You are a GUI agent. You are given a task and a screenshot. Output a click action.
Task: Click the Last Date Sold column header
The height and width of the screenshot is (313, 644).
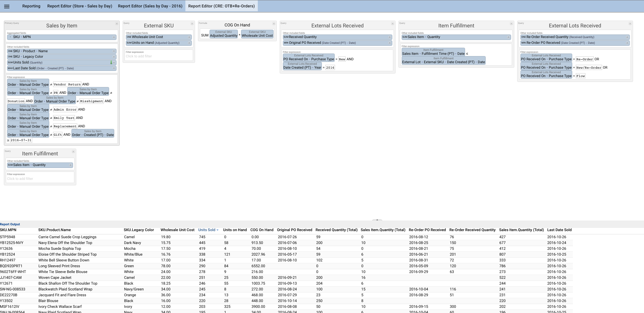tap(559, 230)
